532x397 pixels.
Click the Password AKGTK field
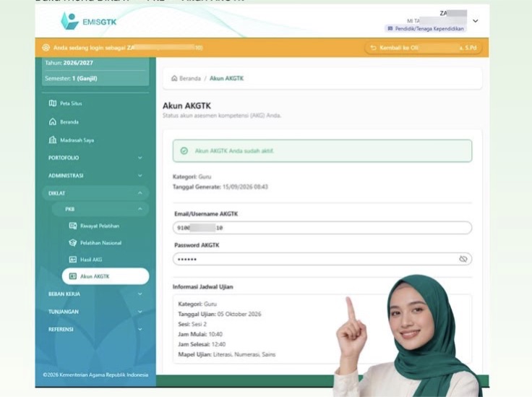click(322, 259)
